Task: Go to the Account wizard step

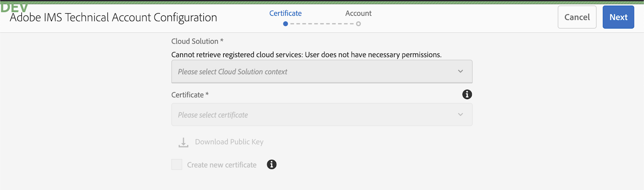Action: 358,13
